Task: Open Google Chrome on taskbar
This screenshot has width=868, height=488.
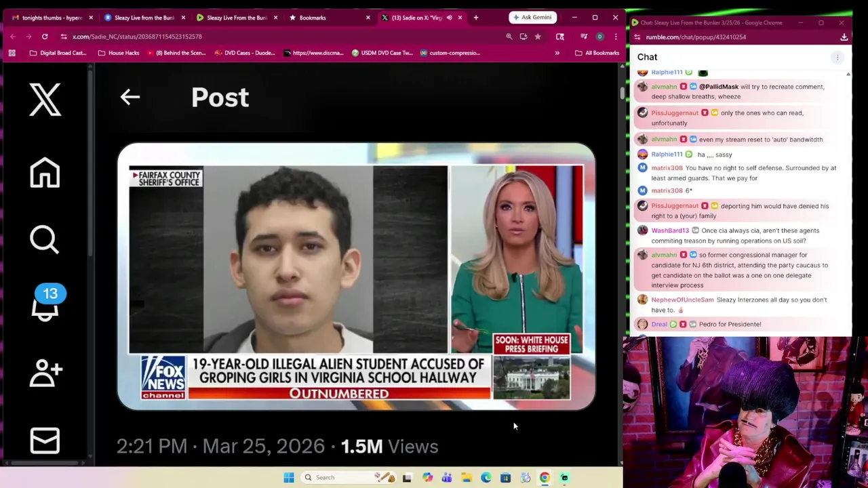Action: [545, 478]
